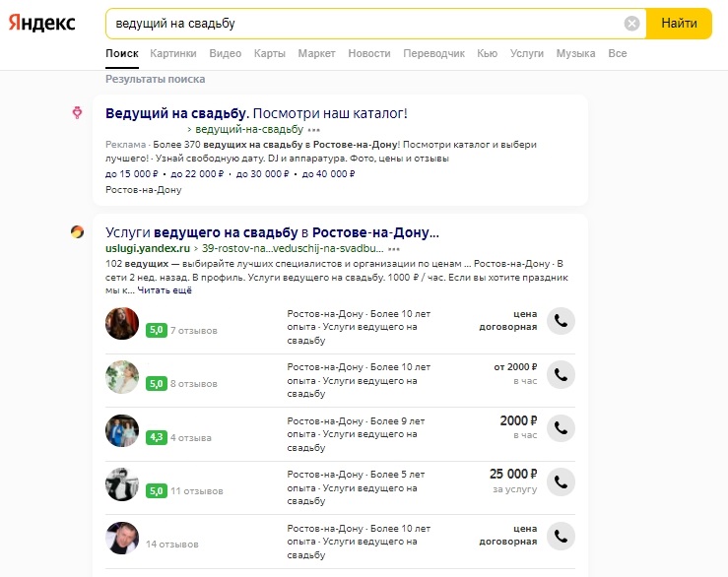Click the ведущий-на-свадьбу green URL path

[249, 129]
